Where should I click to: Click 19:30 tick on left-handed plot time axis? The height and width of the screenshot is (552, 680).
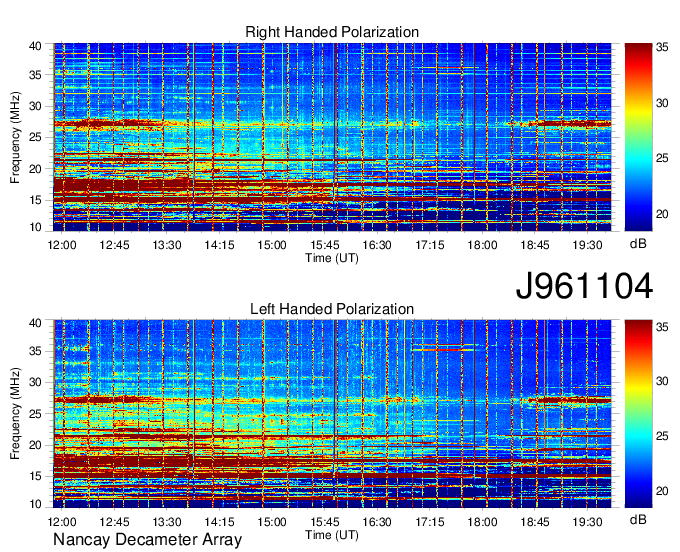point(588,522)
